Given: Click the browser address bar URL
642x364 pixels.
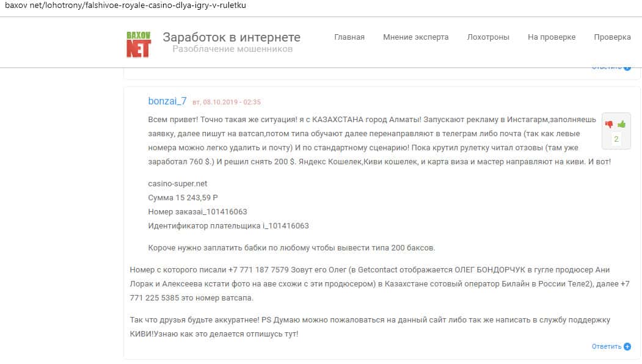Looking at the screenshot, I should (125, 5).
